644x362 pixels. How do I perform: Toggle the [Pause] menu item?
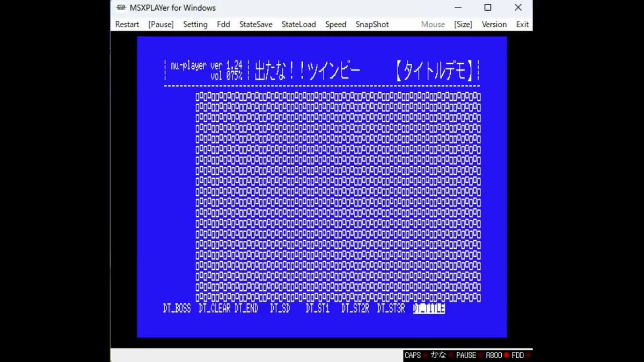[161, 24]
